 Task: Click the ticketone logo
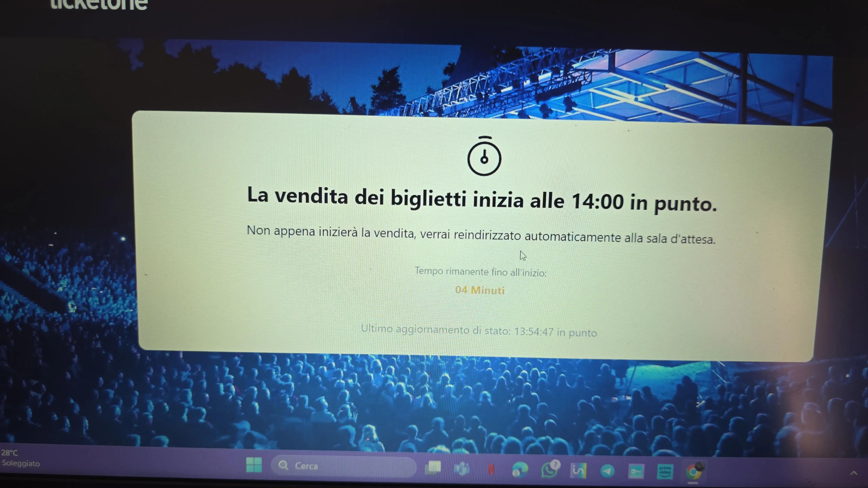point(98,4)
